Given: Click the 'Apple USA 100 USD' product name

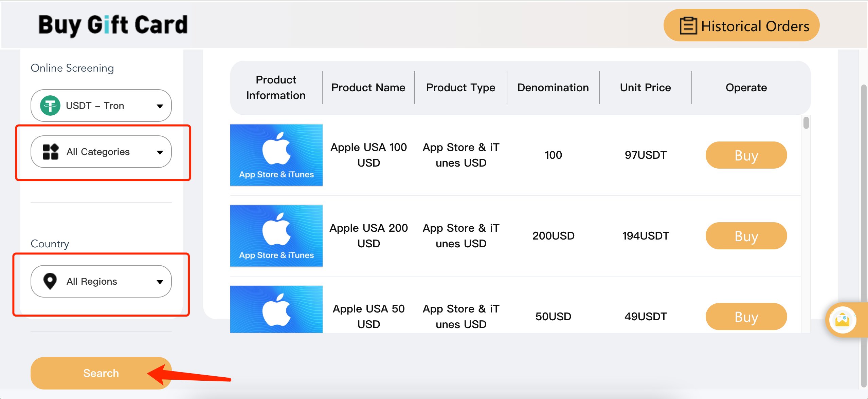Looking at the screenshot, I should pyautogui.click(x=369, y=155).
